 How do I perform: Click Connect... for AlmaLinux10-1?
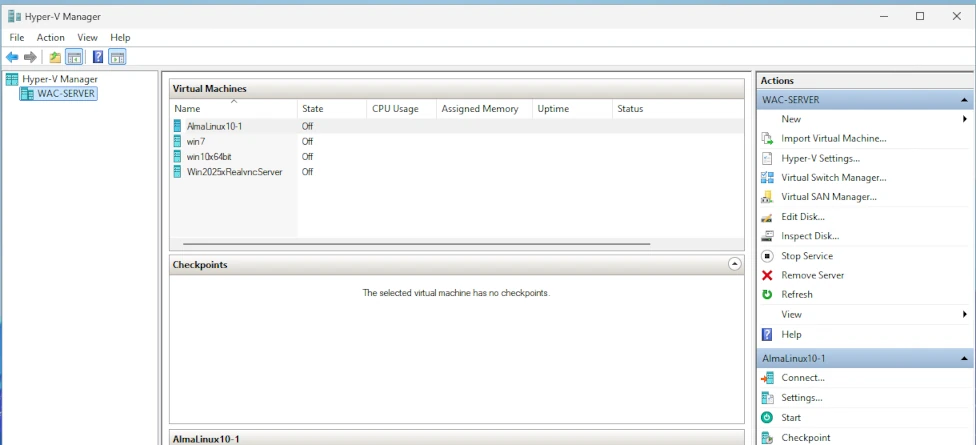coord(802,378)
